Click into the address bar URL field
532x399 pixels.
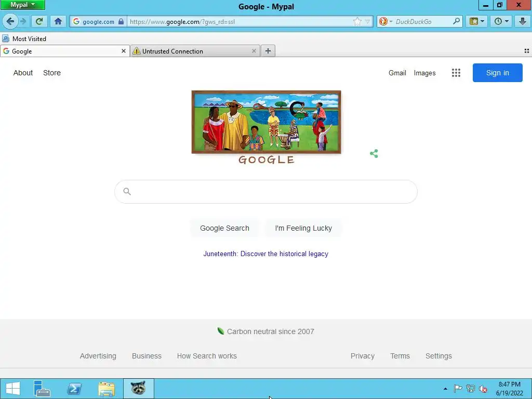239,22
